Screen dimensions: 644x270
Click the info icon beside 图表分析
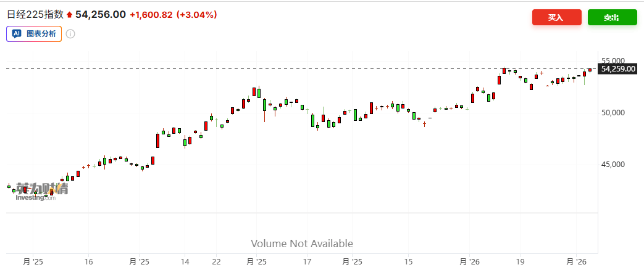[x=70, y=34]
